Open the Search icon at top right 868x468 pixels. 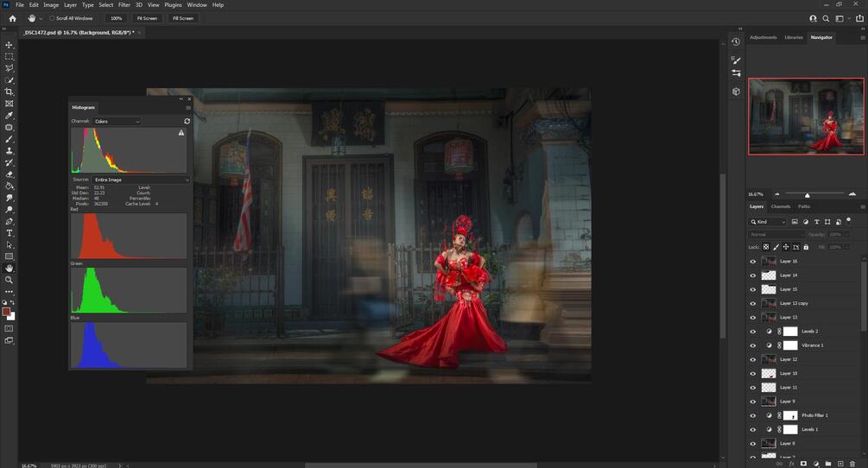point(826,18)
